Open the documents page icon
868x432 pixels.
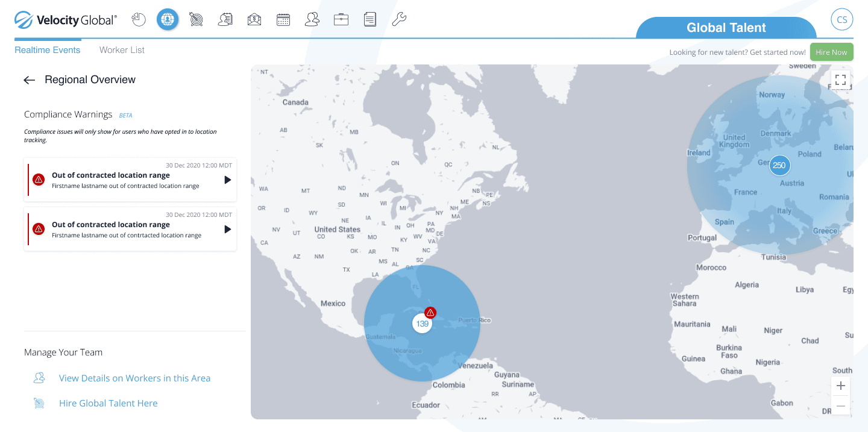(370, 19)
